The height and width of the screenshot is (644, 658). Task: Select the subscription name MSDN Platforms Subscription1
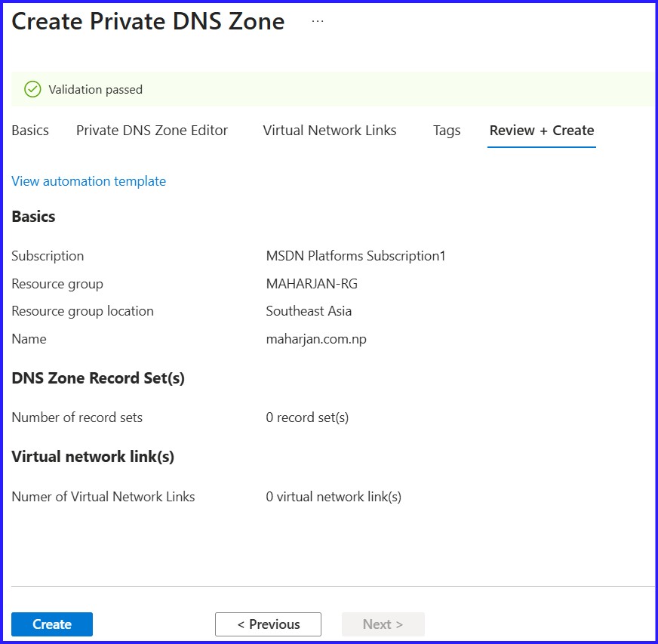tap(355, 256)
